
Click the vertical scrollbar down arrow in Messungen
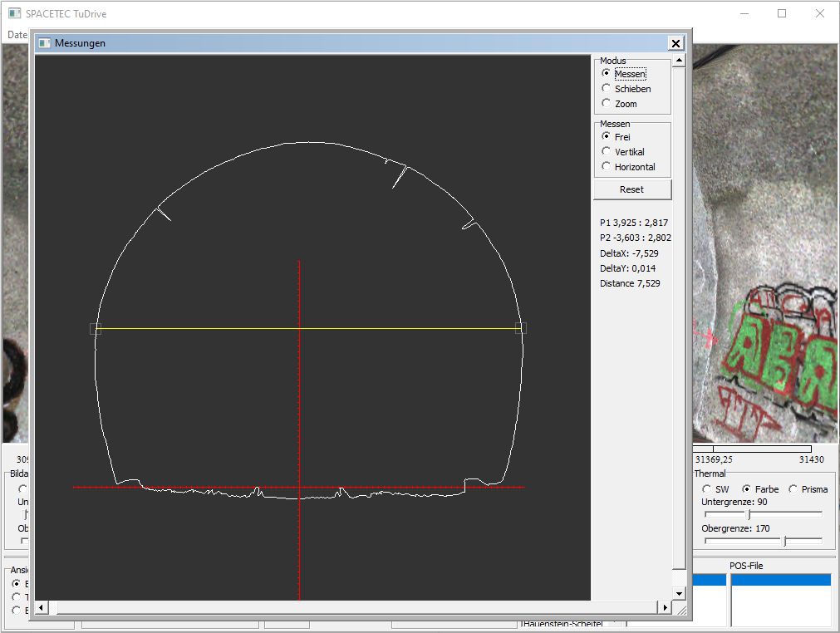coord(679,593)
